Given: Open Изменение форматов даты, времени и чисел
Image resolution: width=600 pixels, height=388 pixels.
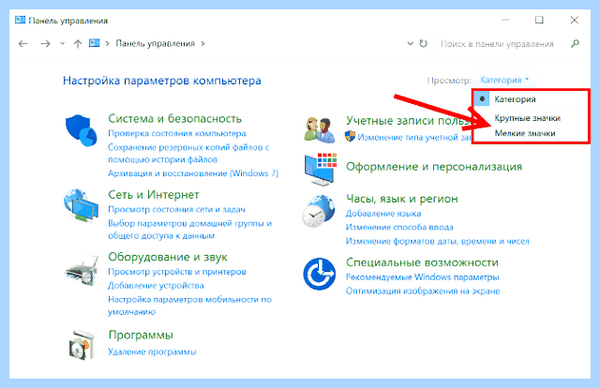Looking at the screenshot, I should tap(437, 241).
